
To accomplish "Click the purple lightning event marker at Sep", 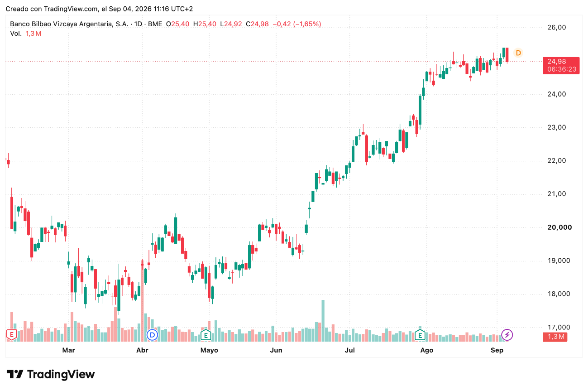I will (x=507, y=335).
